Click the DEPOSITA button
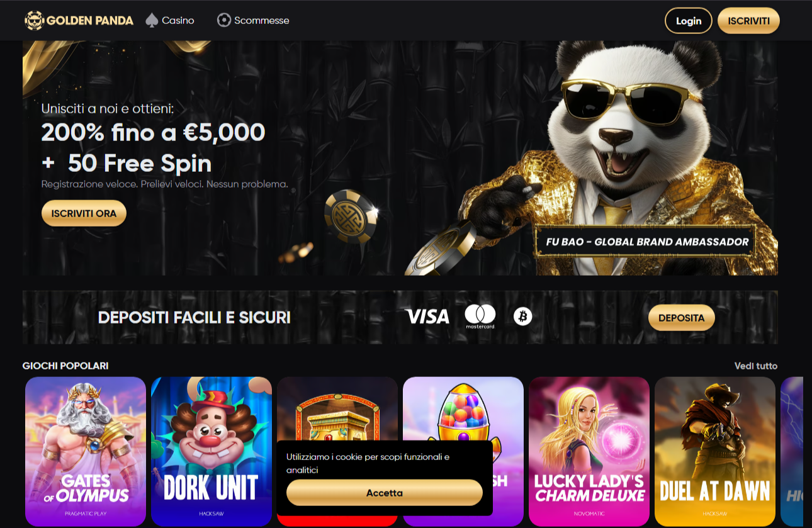The height and width of the screenshot is (528, 812). coord(682,318)
